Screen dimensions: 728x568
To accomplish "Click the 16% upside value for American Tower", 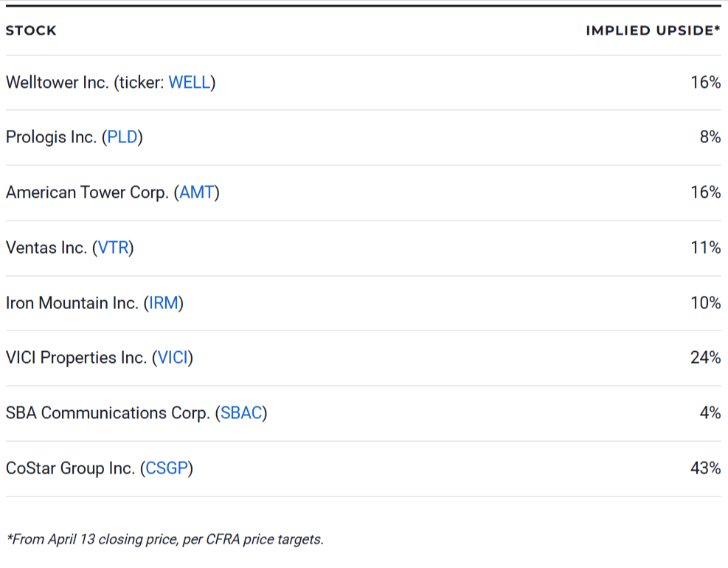I will 706,193.
